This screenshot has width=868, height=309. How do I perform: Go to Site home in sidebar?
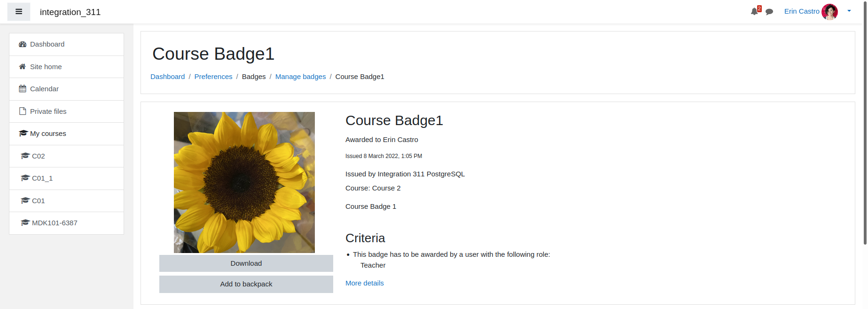pos(66,67)
